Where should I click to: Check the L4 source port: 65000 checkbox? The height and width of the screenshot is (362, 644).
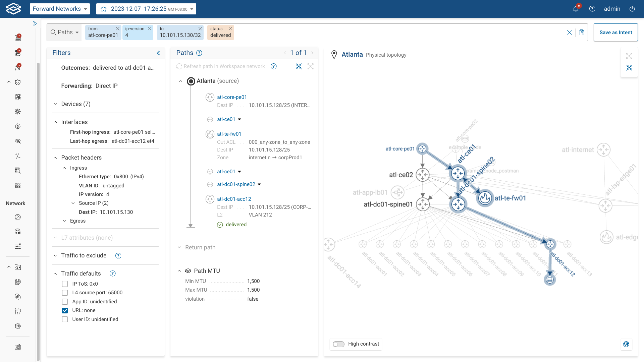[x=65, y=293]
